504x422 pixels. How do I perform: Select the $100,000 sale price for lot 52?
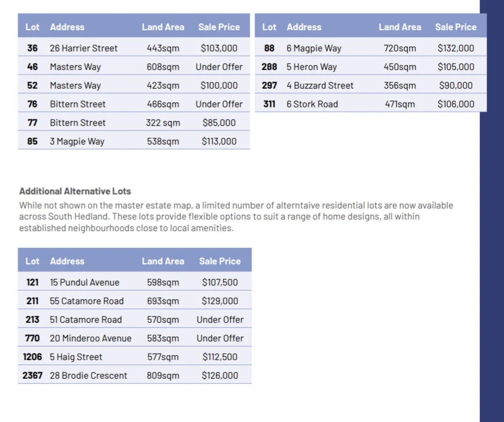(x=219, y=86)
